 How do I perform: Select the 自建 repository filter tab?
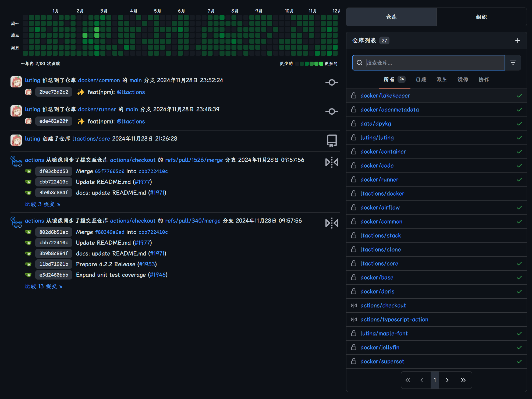pos(421,79)
